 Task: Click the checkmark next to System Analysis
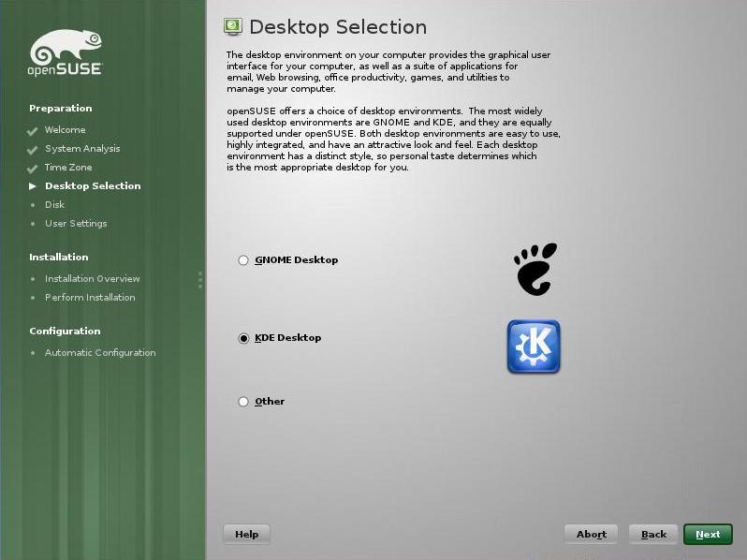click(32, 150)
